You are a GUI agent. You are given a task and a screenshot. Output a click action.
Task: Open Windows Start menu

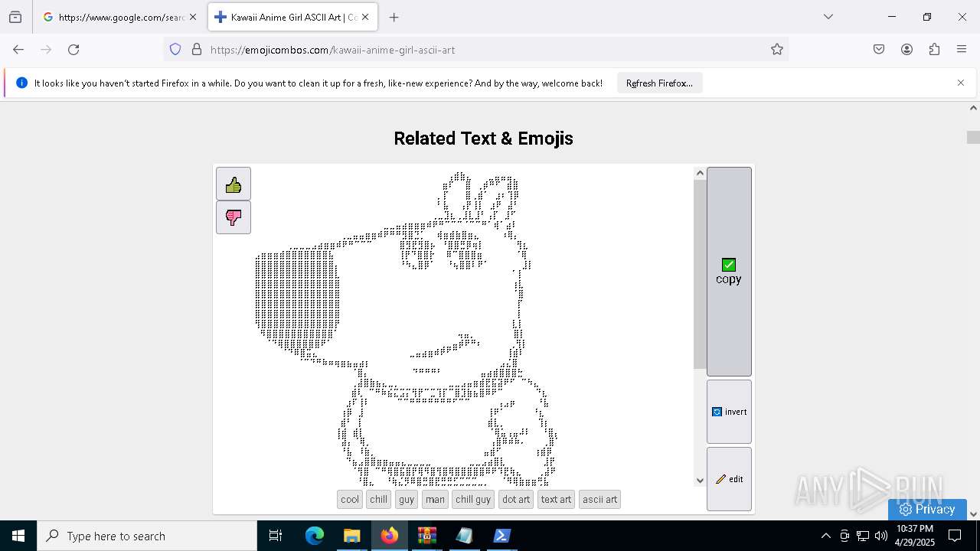(x=18, y=536)
